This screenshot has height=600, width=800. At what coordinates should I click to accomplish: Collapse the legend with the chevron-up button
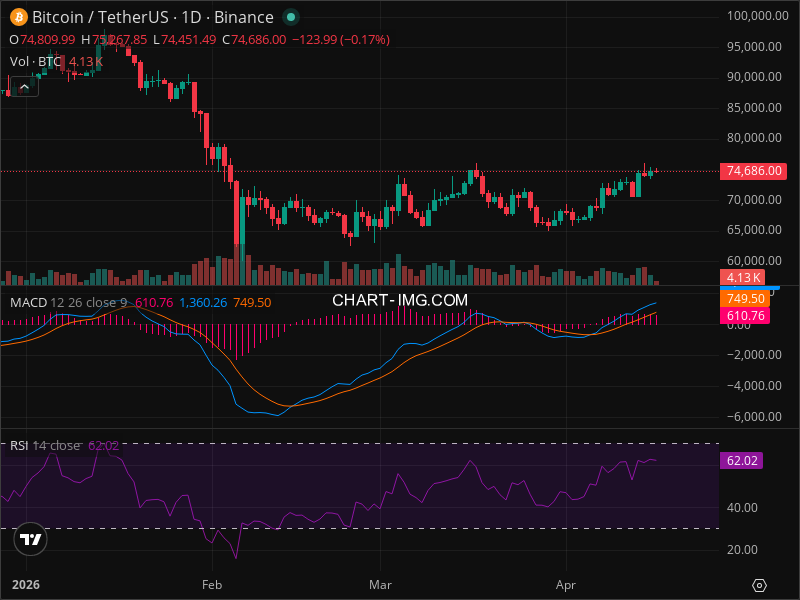[24, 87]
